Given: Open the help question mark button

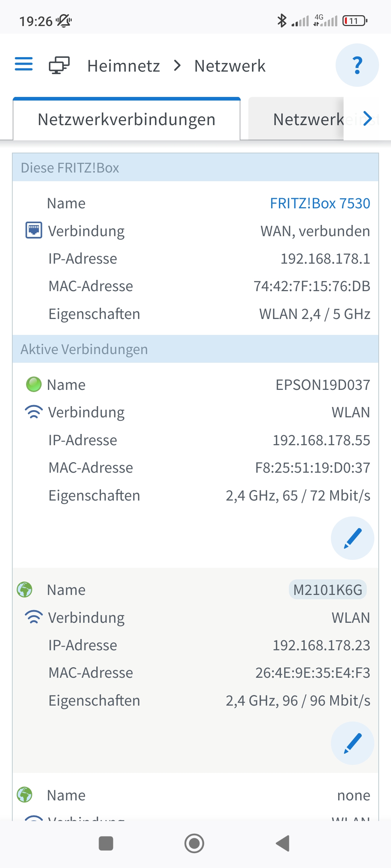Looking at the screenshot, I should coord(357,65).
